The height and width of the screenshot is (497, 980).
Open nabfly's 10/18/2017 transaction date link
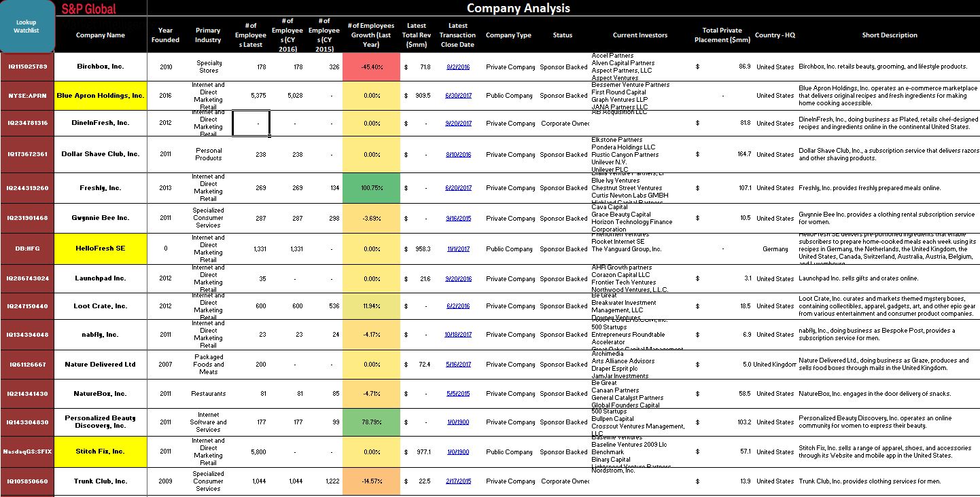[458, 335]
